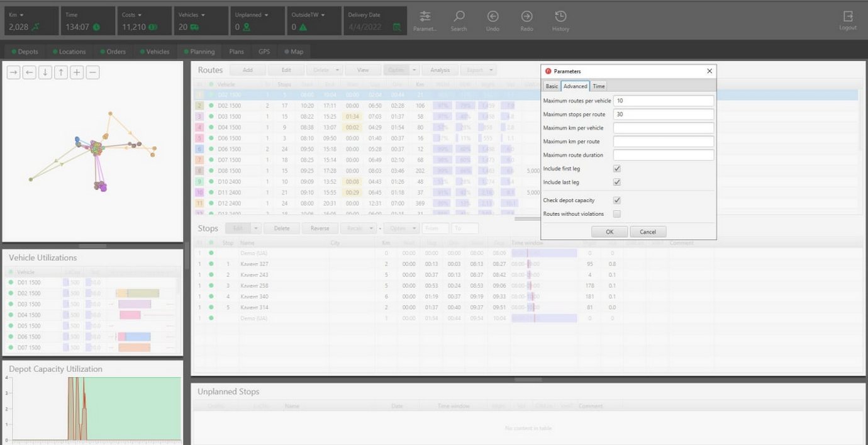Click the green truck icon in Vehicles counter
This screenshot has width=868, height=445.
pyautogui.click(x=195, y=27)
